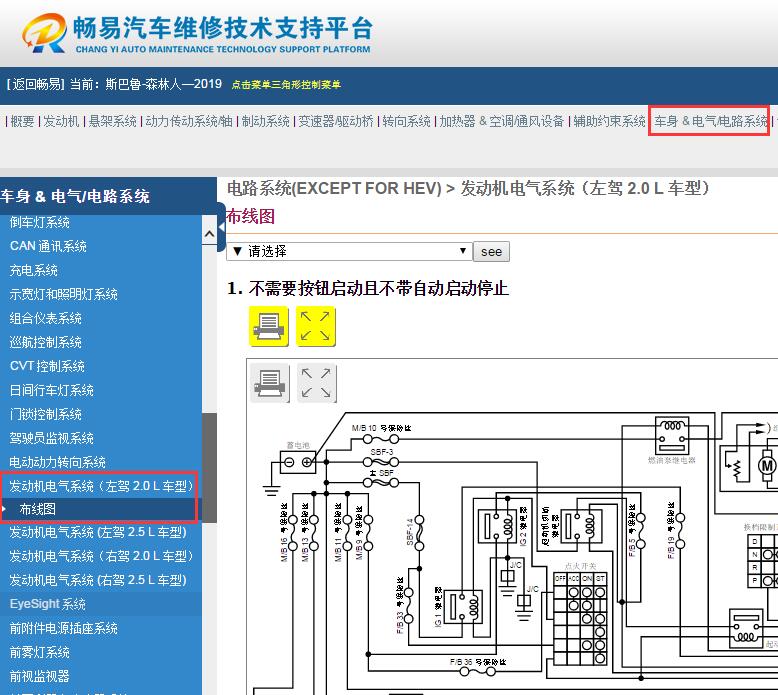Open the 概要 menu
The image size is (778, 695).
(22, 121)
